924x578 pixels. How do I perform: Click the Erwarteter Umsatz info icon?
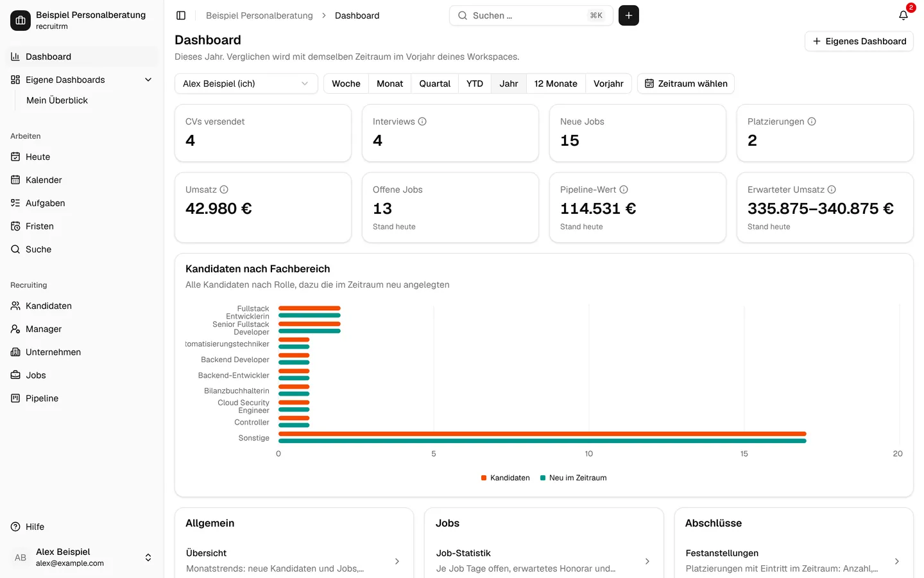[x=832, y=189]
